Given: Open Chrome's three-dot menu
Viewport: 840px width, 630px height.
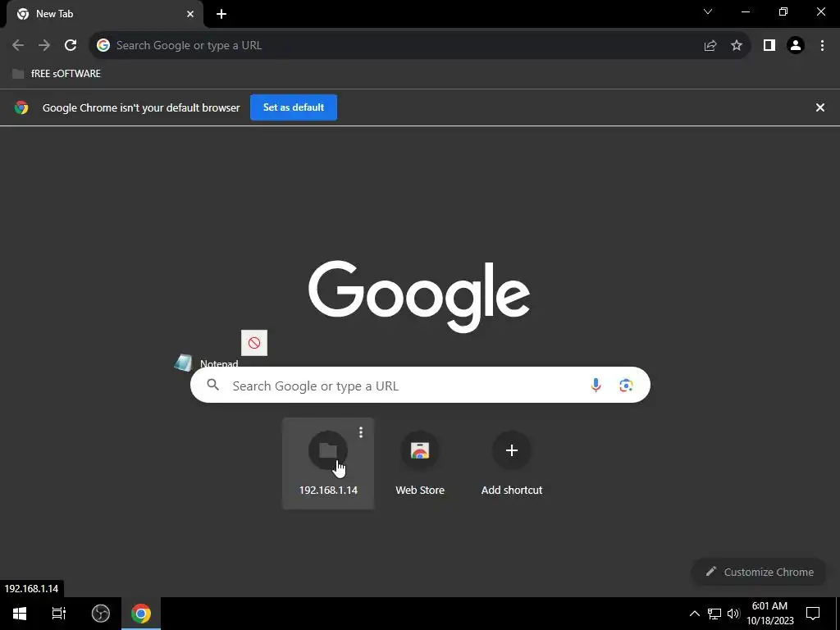Looking at the screenshot, I should point(822,46).
